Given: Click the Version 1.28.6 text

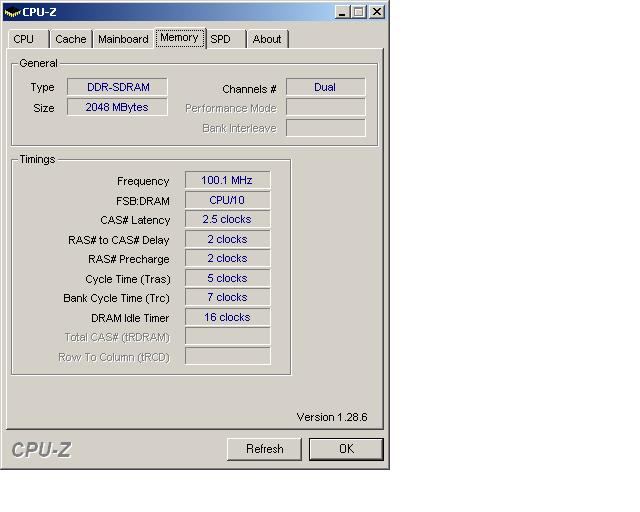Looking at the screenshot, I should tap(332, 417).
